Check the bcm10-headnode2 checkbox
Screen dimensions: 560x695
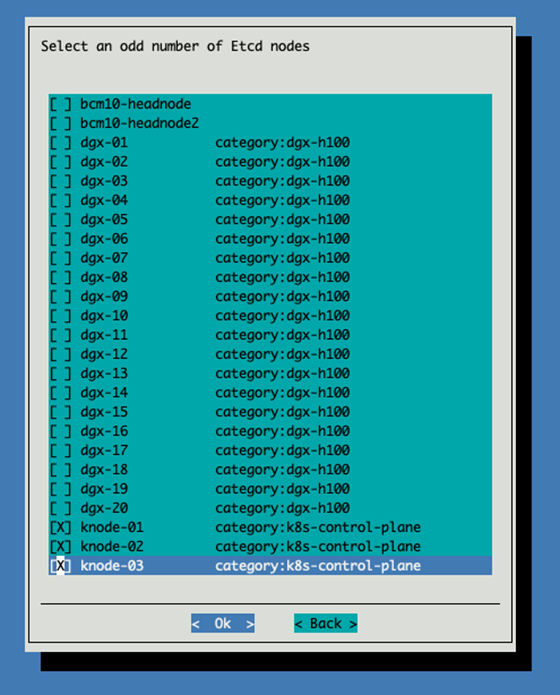point(60,123)
